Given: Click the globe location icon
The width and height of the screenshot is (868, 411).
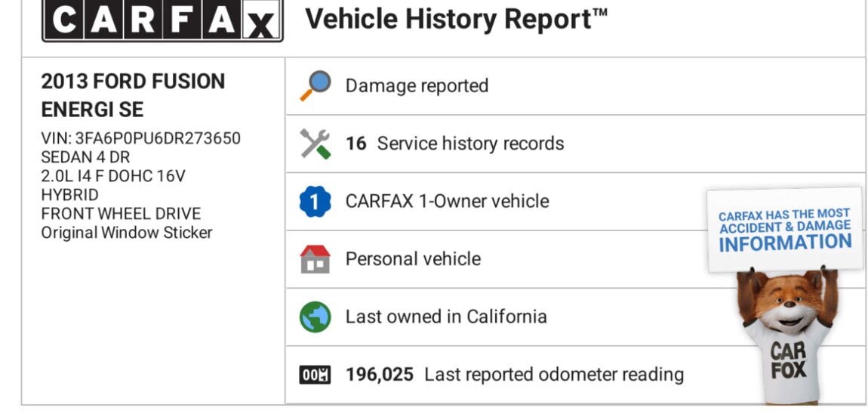Looking at the screenshot, I should coord(315,317).
